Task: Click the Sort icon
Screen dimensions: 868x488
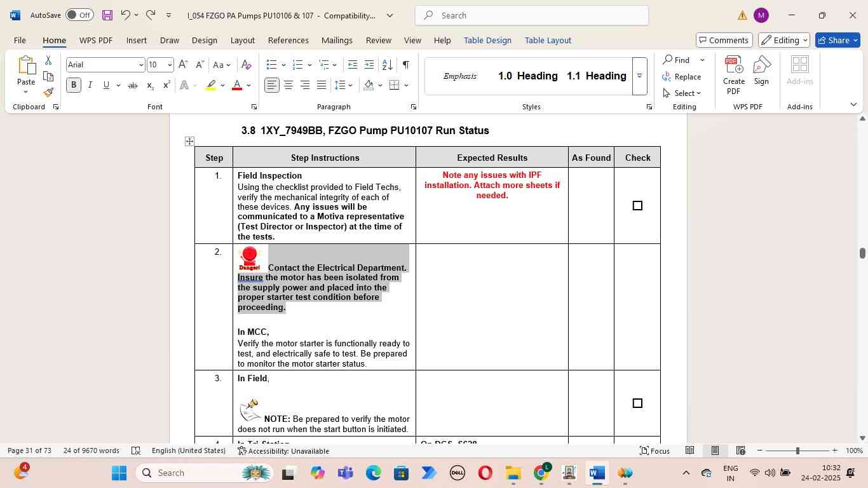Action: click(387, 65)
